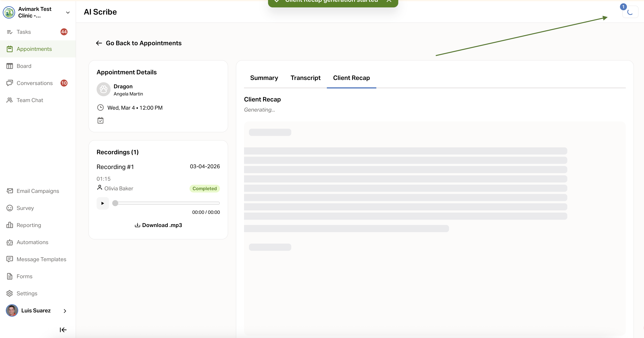
Task: Dismiss the Client Recap generation toast
Action: (389, 1)
